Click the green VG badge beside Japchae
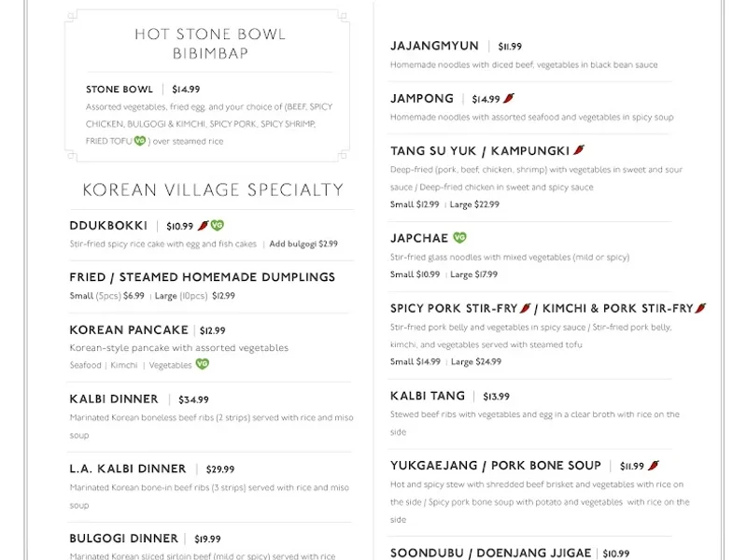 coord(459,238)
